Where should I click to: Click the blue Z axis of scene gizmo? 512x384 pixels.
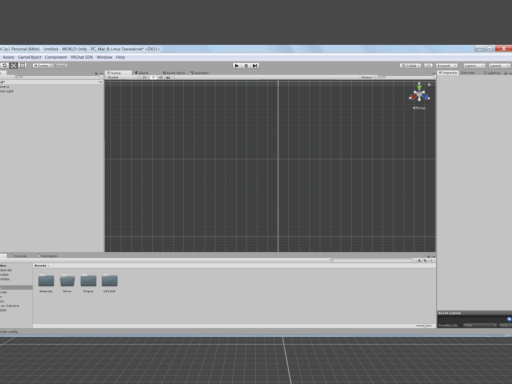[x=426, y=97]
